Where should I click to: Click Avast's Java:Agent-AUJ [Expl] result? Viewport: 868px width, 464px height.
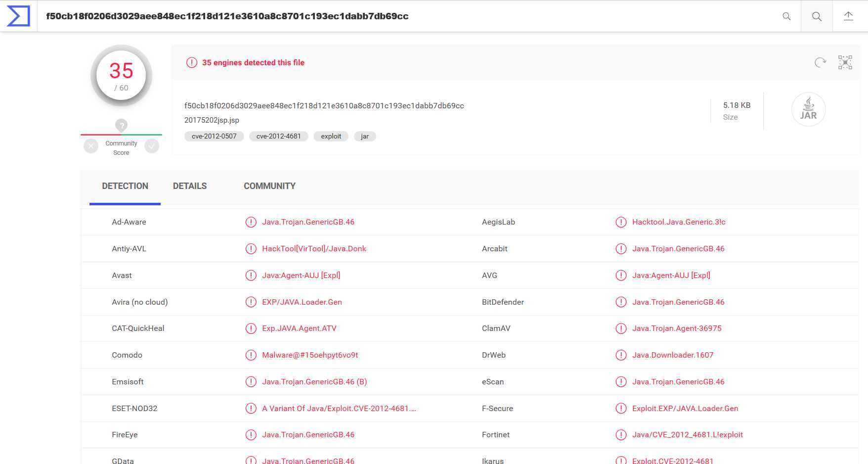coord(301,276)
